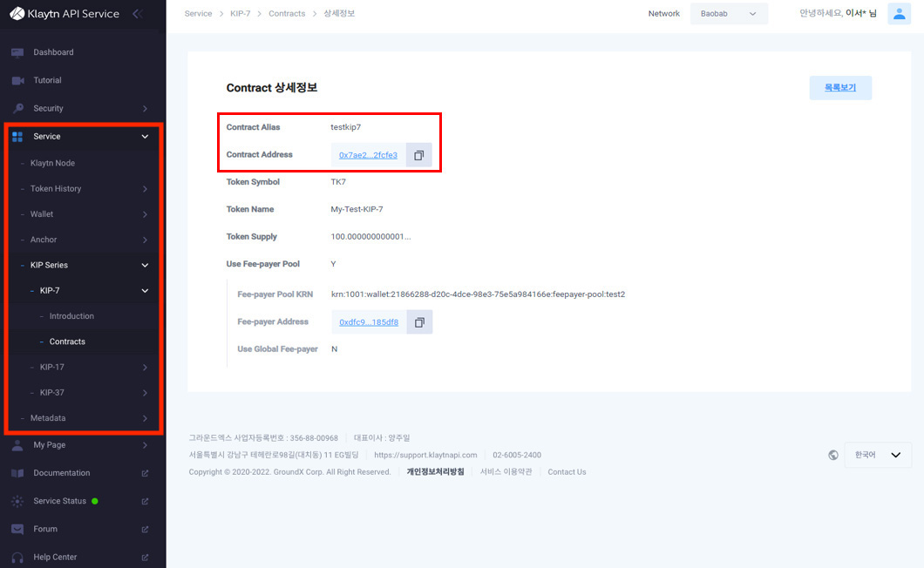The width and height of the screenshot is (924, 568).
Task: Expand the Token History submenu chevron
Action: pyautogui.click(x=145, y=188)
